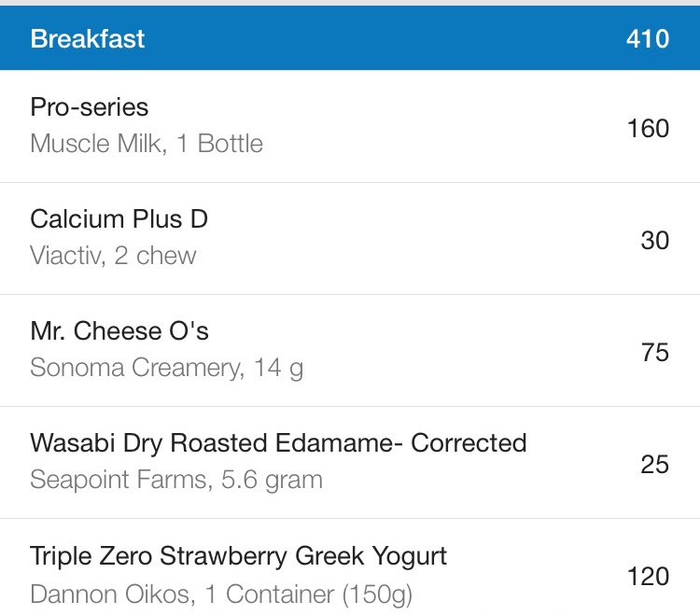Screen dimensions: 700x615
Task: Tap the 160 calorie value for Pro-series
Action: [x=649, y=129]
